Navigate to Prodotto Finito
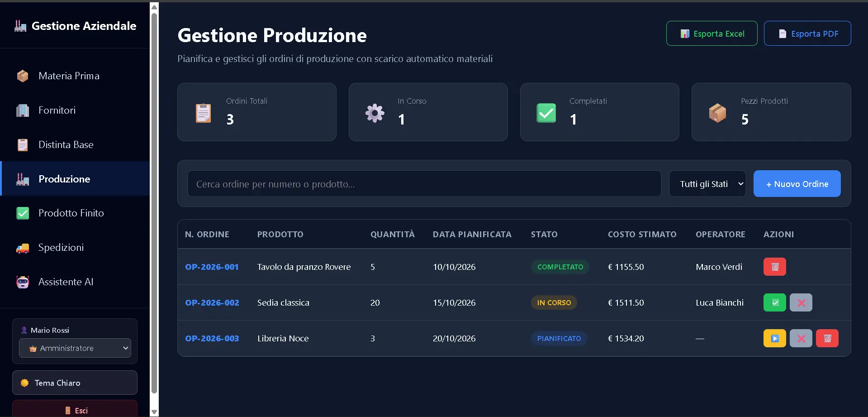 [x=75, y=213]
